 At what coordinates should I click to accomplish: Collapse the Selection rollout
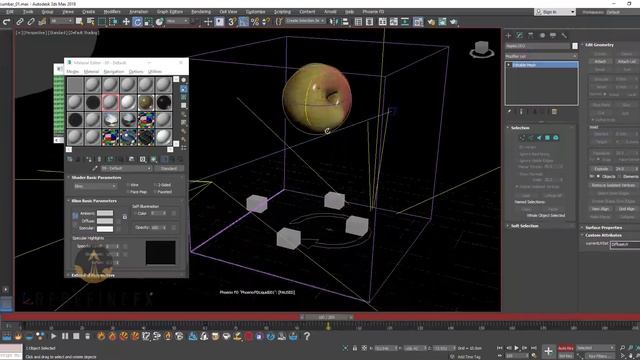coord(520,128)
